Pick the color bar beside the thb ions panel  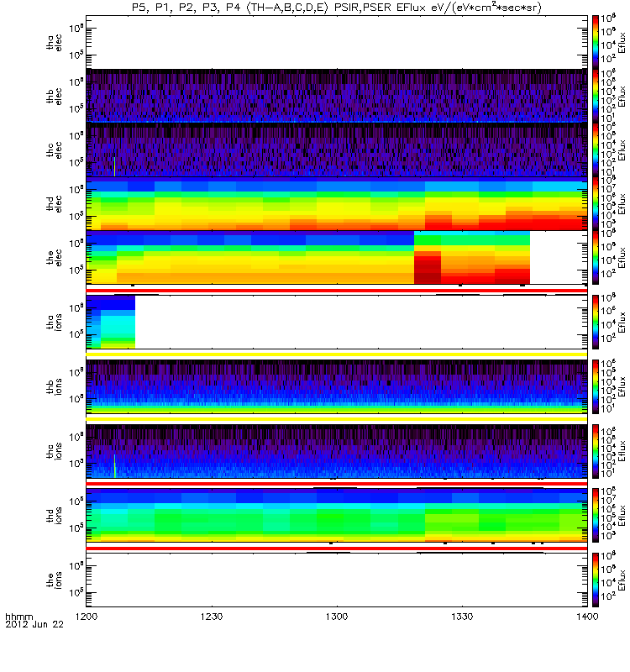click(596, 386)
